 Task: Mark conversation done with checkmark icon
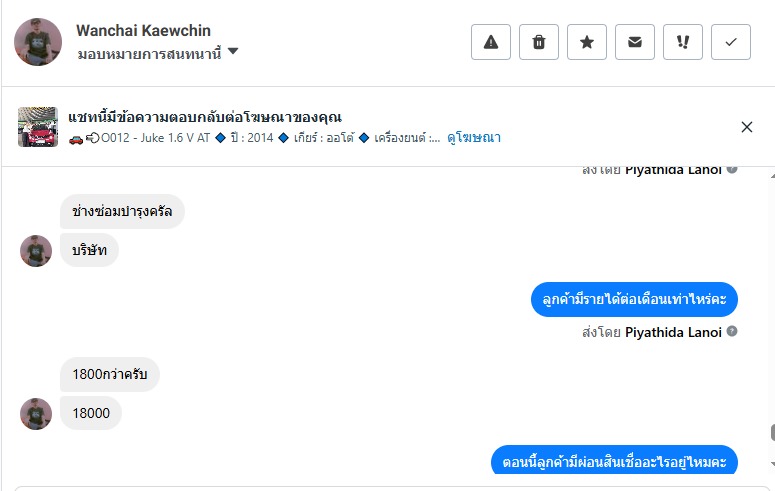pyautogui.click(x=731, y=42)
